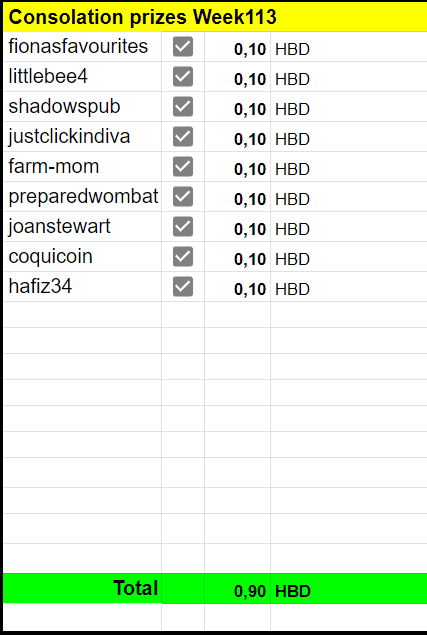Select the 0,10 amount for coquicoin

[237, 257]
